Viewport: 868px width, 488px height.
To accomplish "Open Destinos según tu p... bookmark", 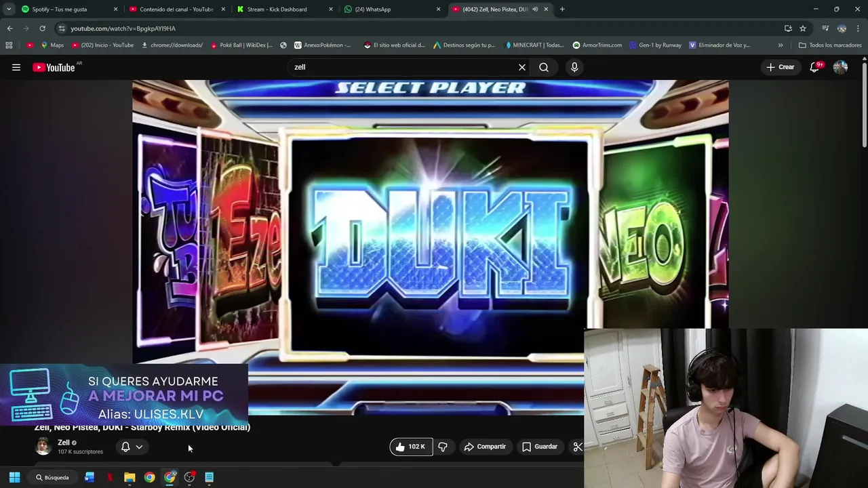I will pos(464,45).
